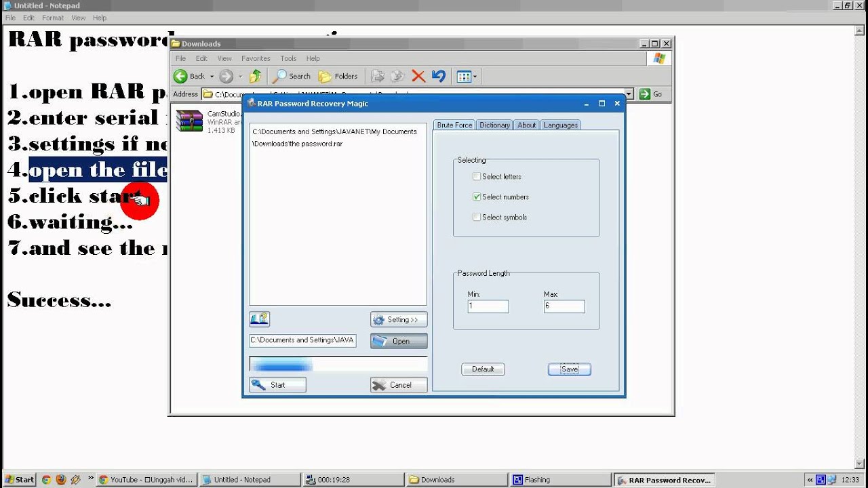Image resolution: width=868 pixels, height=488 pixels.
Task: Switch to the 000:19:28 recorder taskbar button
Action: pos(354,479)
